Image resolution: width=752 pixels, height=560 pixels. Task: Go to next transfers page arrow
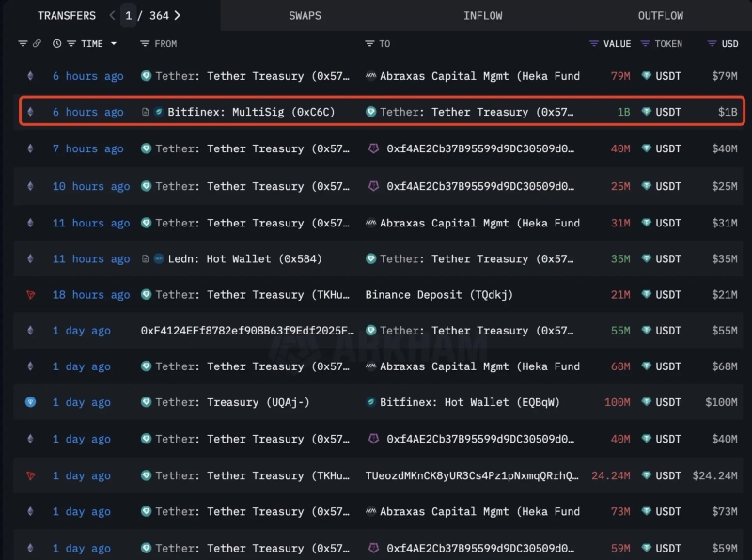click(x=178, y=16)
